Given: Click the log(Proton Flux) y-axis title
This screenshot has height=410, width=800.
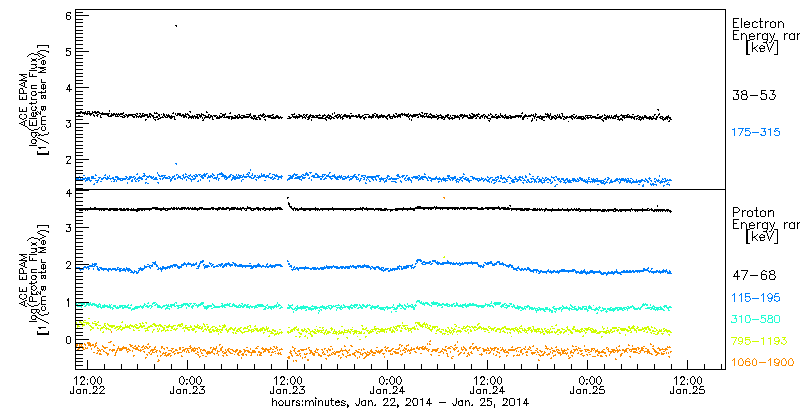Looking at the screenshot, I should point(33,280).
